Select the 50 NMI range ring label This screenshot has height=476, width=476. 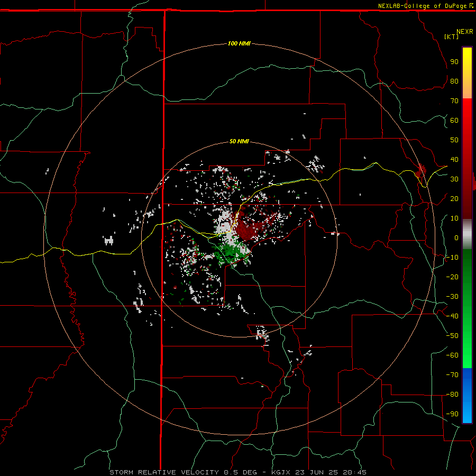coord(239,141)
